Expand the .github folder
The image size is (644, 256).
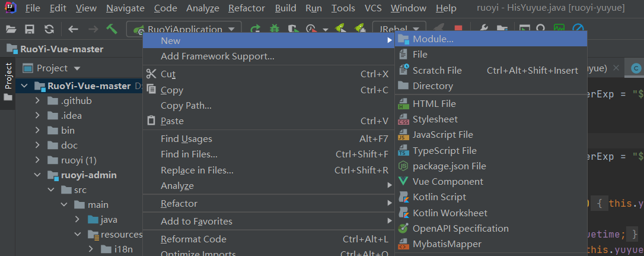pos(38,101)
